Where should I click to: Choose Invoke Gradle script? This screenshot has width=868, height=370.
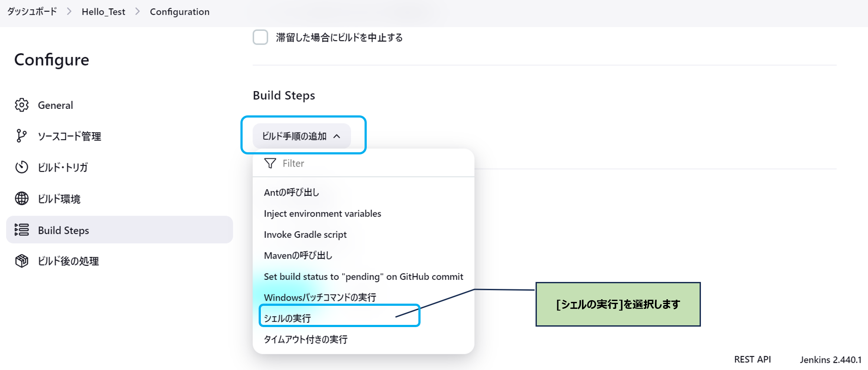click(363, 234)
